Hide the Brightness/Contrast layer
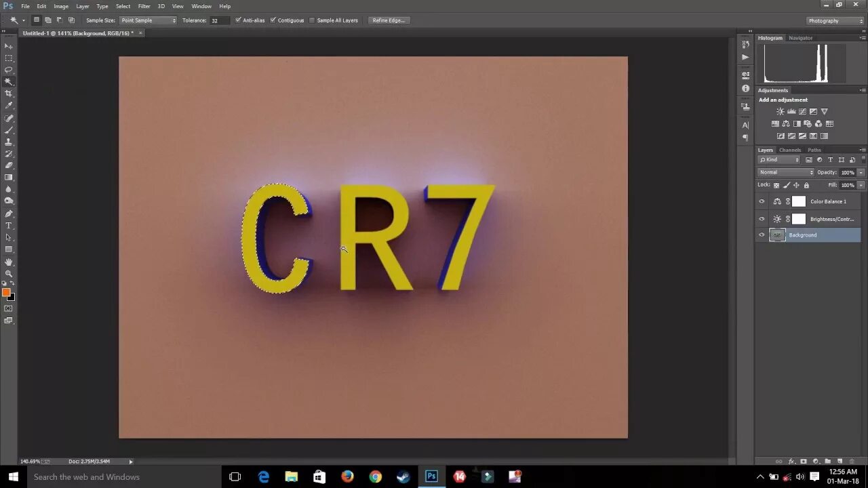 tap(762, 219)
